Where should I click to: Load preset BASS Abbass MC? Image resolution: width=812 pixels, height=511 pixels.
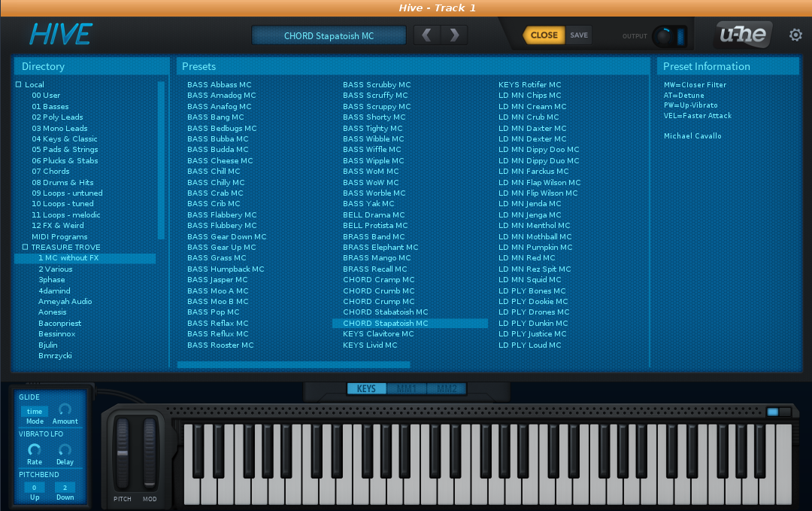click(220, 84)
